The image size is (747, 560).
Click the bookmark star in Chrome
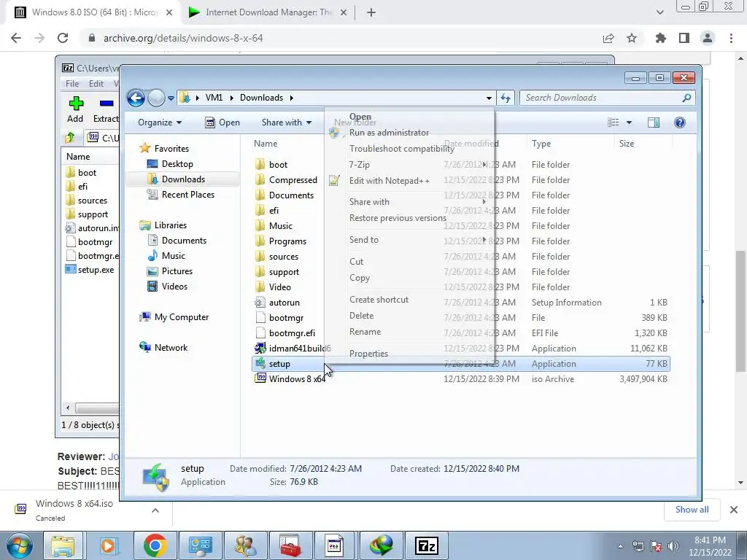(x=632, y=38)
